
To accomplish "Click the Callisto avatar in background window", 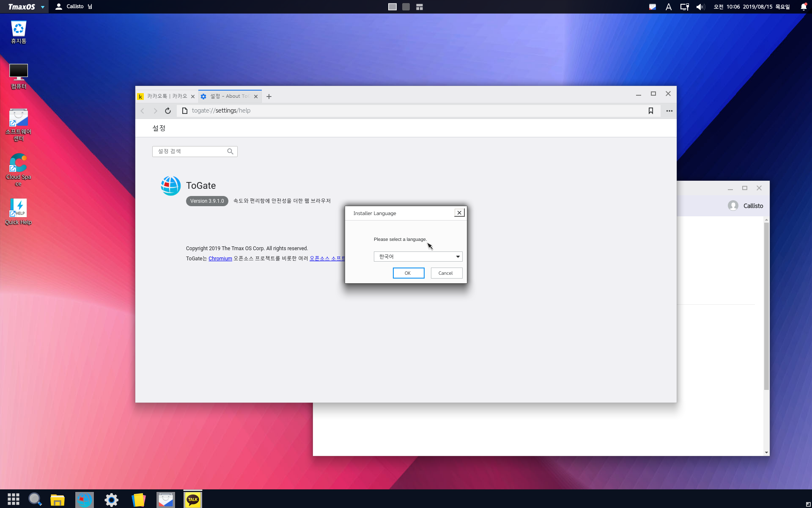I will (733, 206).
